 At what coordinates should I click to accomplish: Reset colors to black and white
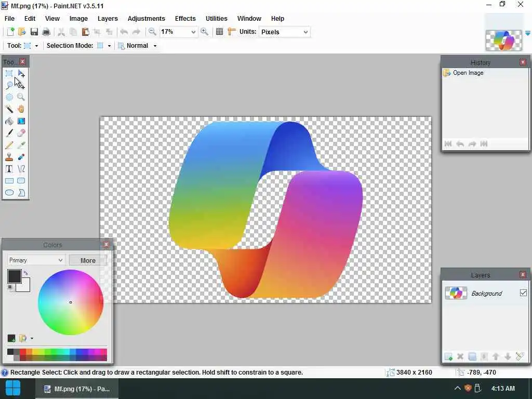pyautogui.click(x=11, y=288)
